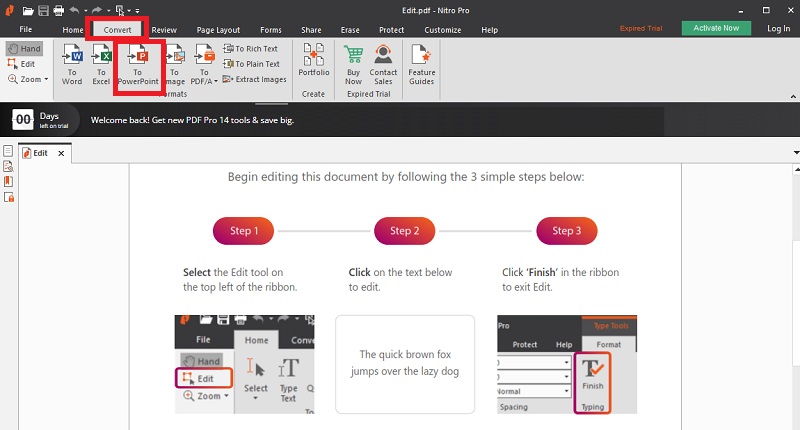The width and height of the screenshot is (800, 430).
Task: Select the Edit document tab
Action: 40,153
